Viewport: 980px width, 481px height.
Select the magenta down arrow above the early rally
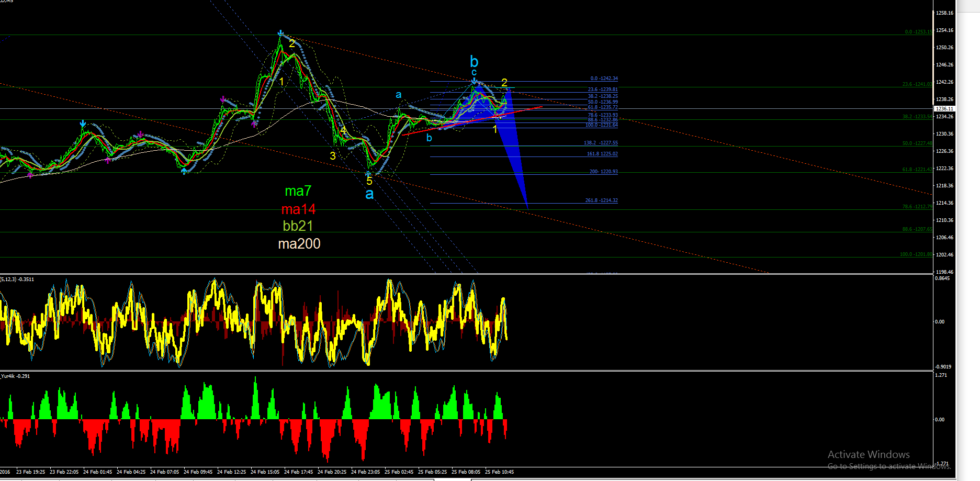tap(223, 98)
